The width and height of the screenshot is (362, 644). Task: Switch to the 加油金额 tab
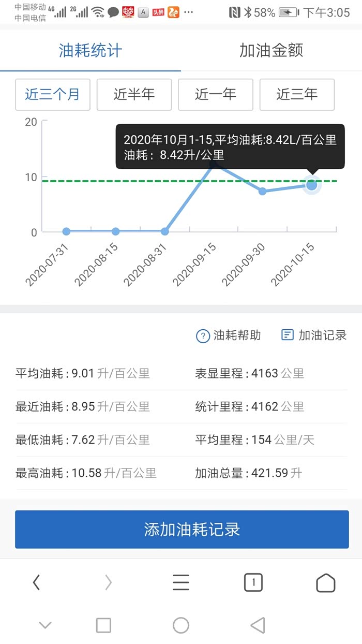271,50
